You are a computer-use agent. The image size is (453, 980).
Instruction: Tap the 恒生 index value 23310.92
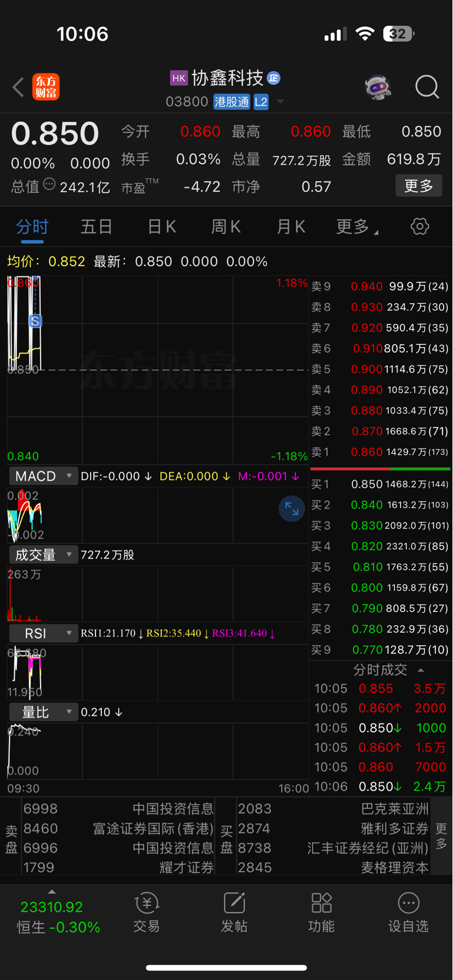click(52, 907)
